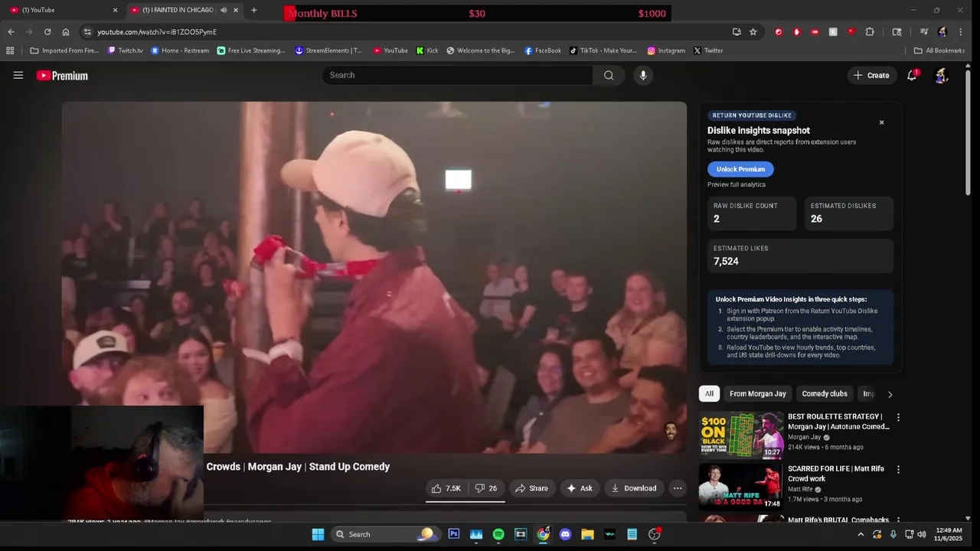Click the Estimated Likes value 7,524
Image resolution: width=980 pixels, height=551 pixels.
[x=726, y=261]
